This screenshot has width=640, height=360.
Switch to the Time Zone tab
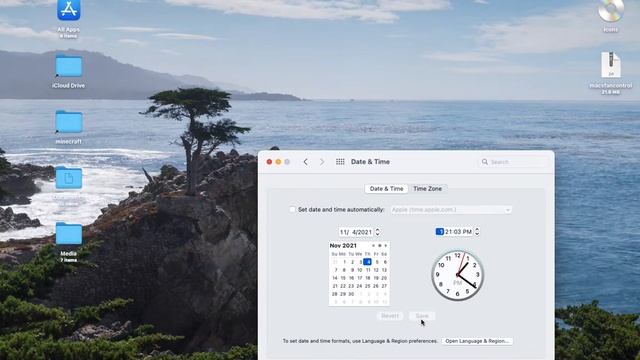pos(427,189)
